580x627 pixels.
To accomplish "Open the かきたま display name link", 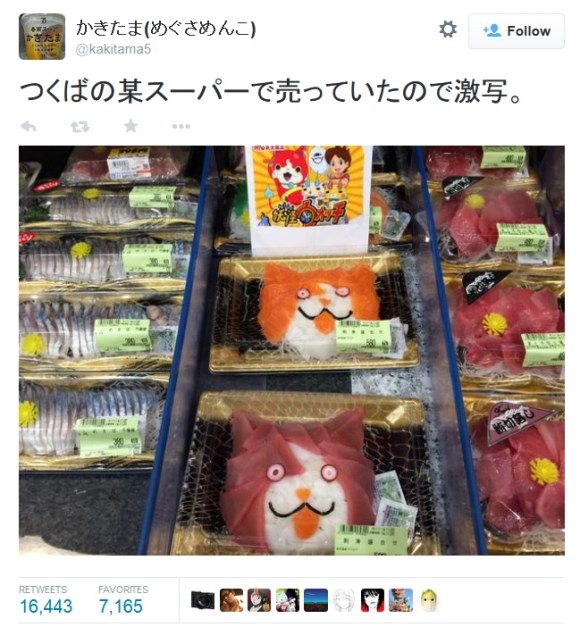I will [166, 29].
